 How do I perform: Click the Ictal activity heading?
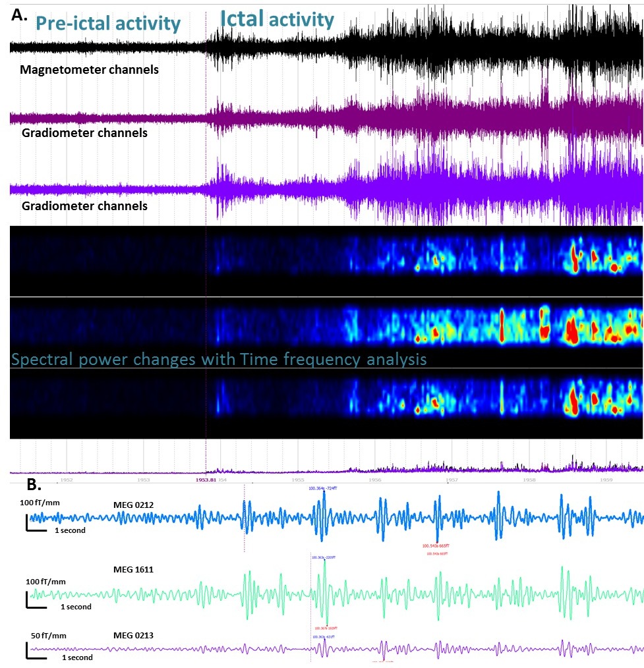click(x=277, y=20)
